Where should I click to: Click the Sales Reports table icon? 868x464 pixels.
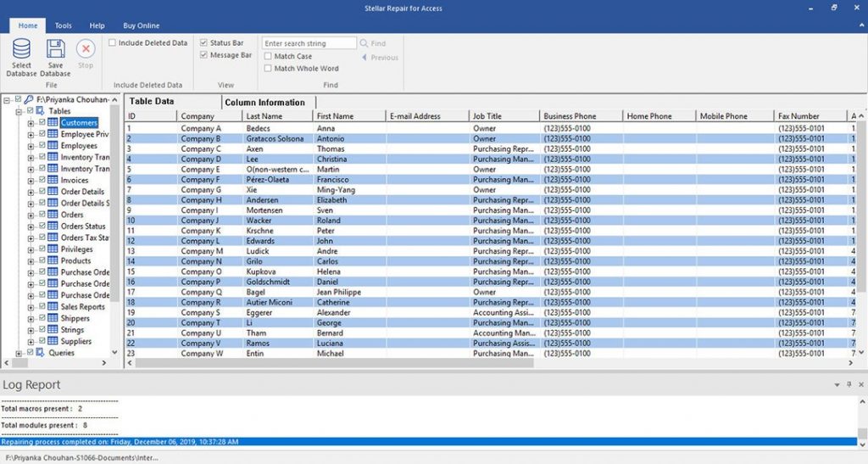click(53, 306)
